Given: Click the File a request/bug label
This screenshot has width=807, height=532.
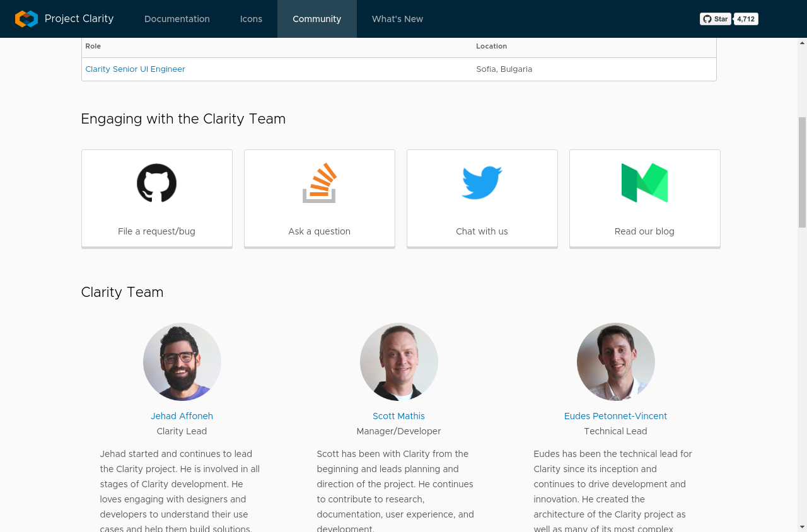Looking at the screenshot, I should pyautogui.click(x=156, y=231).
